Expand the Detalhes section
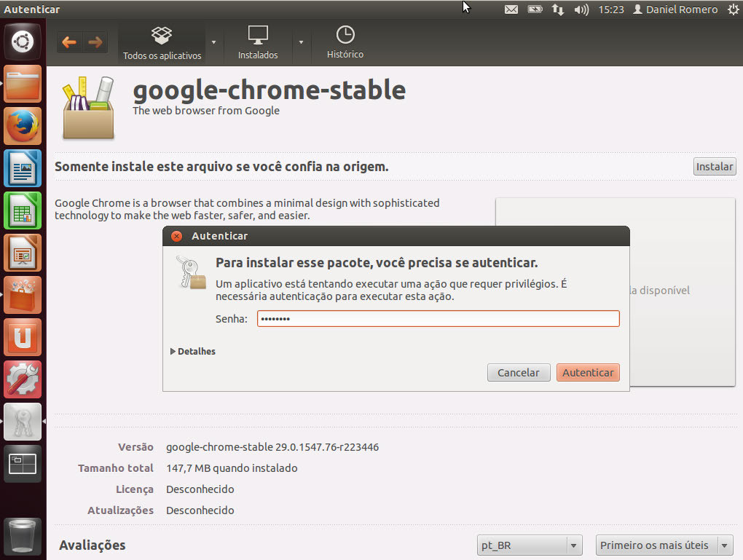 point(193,351)
